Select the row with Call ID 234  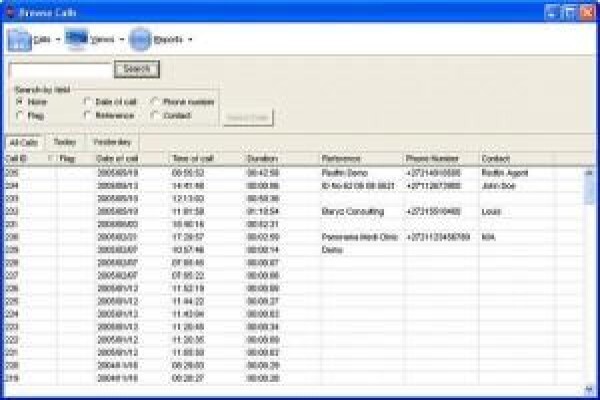tap(294, 186)
